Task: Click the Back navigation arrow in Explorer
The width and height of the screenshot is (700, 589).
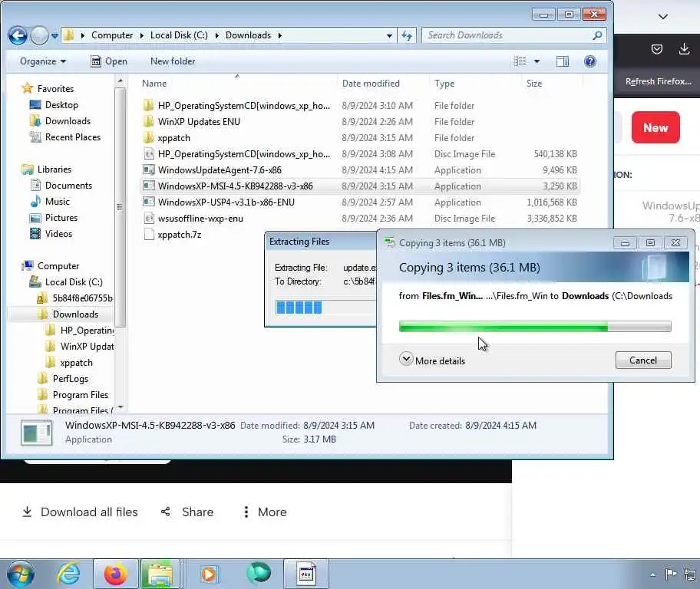Action: (18, 36)
